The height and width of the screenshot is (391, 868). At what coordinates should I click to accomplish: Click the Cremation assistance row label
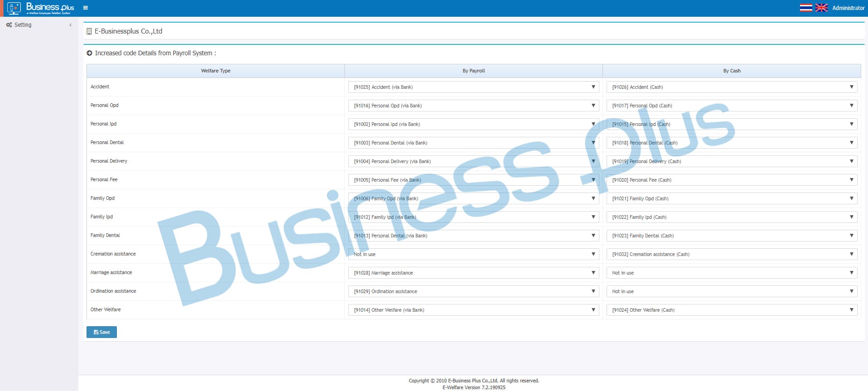click(113, 254)
